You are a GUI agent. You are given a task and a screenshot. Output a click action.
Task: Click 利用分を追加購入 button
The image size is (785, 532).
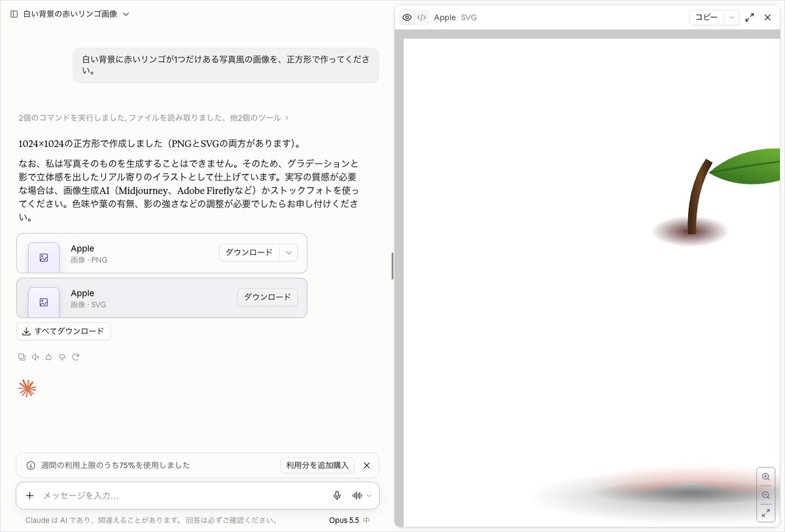coord(317,465)
